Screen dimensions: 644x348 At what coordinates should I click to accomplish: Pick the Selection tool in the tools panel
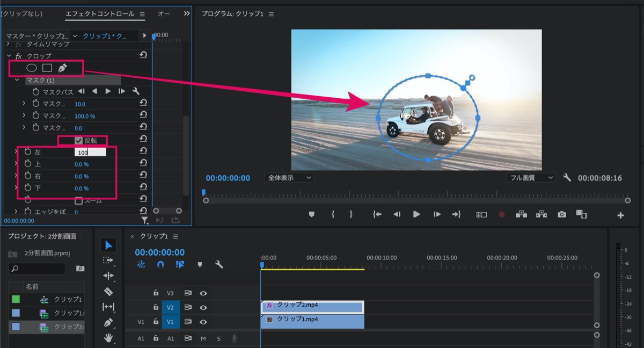tap(108, 245)
